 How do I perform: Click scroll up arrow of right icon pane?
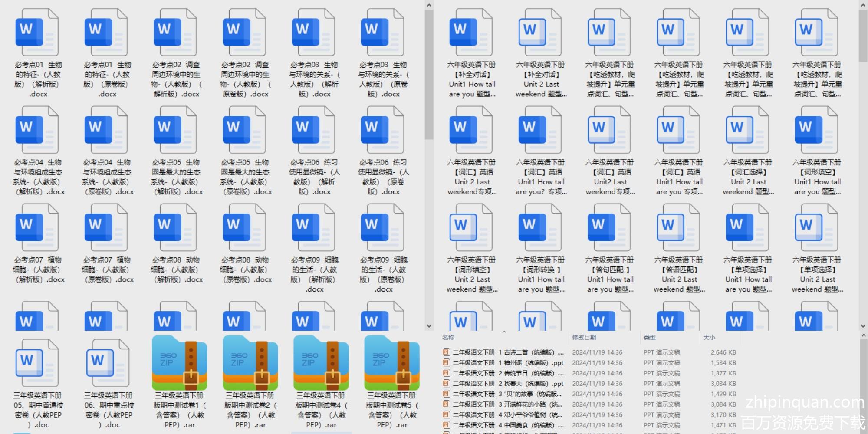click(863, 5)
